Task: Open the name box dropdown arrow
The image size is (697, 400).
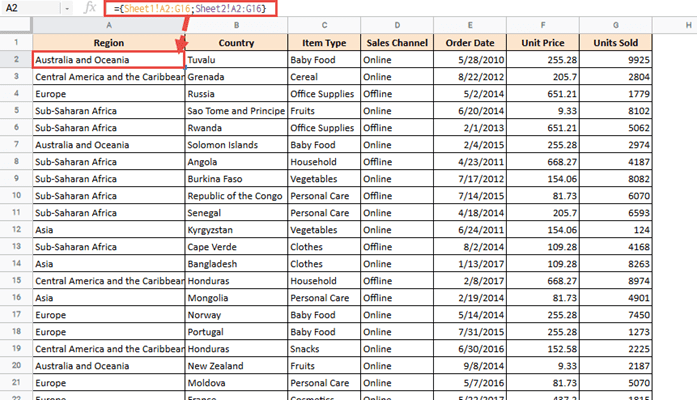Action: 67,9
